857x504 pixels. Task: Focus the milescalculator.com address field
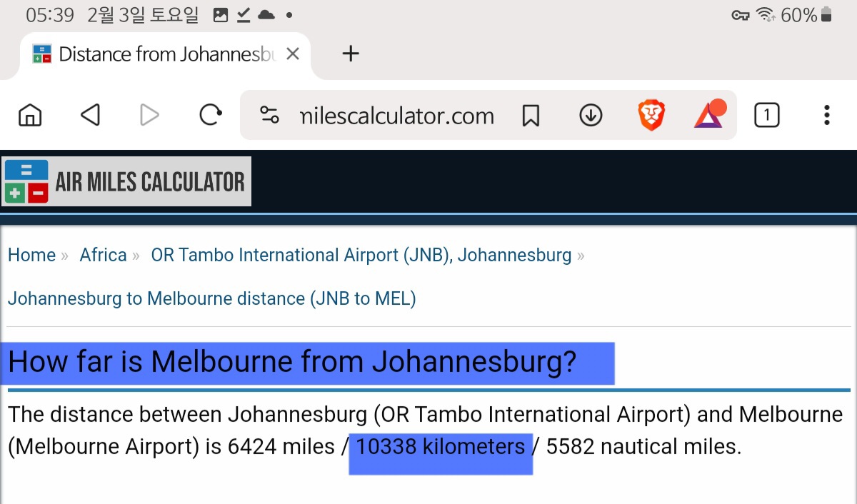[x=397, y=116]
